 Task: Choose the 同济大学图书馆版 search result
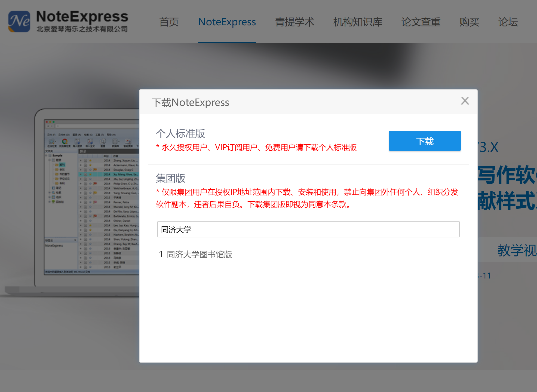pyautogui.click(x=199, y=255)
